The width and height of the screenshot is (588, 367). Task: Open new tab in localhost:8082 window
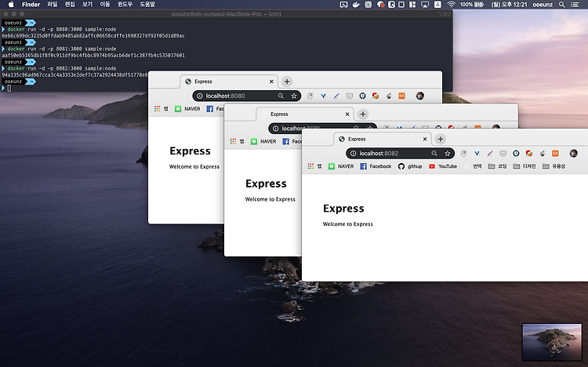[x=441, y=140]
